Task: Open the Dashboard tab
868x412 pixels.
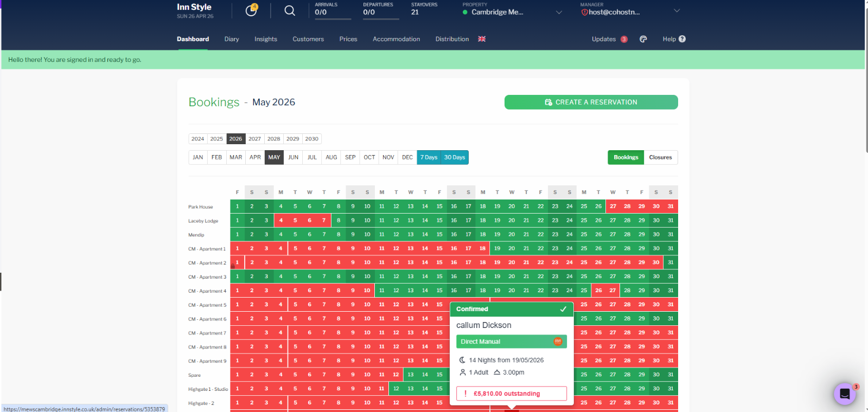Action: [193, 39]
